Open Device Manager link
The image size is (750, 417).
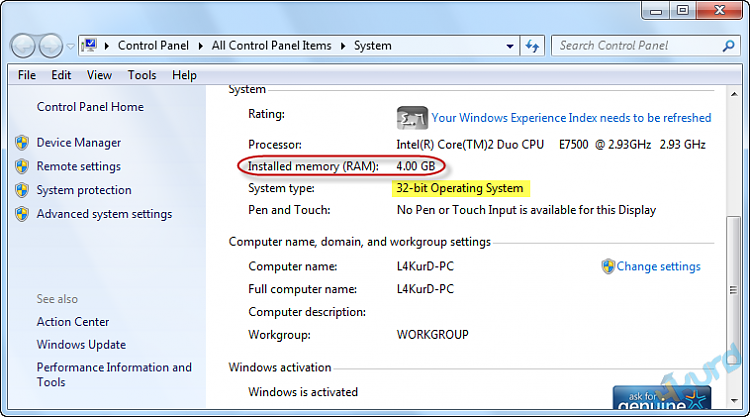78,143
